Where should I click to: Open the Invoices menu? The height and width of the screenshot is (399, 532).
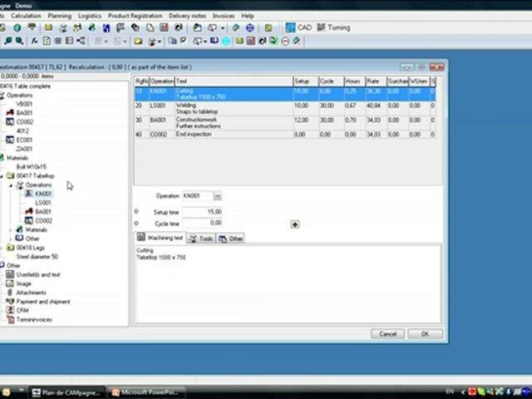coord(224,16)
